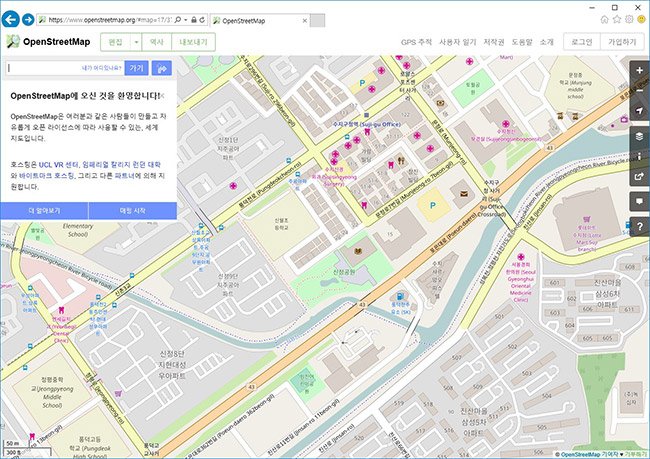Viewport: 650px width, 459px height.
Task: Click the Lotte Mart supermarket cart icon
Action: click(x=587, y=219)
